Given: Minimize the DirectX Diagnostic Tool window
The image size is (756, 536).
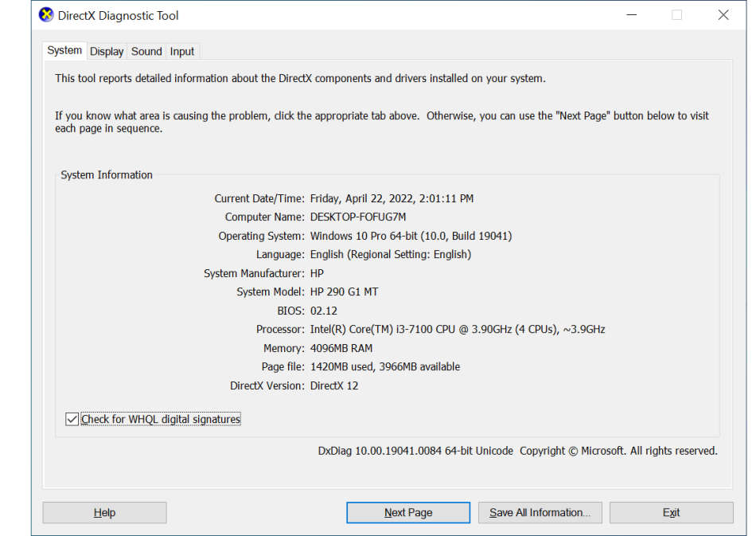Looking at the screenshot, I should pyautogui.click(x=631, y=15).
